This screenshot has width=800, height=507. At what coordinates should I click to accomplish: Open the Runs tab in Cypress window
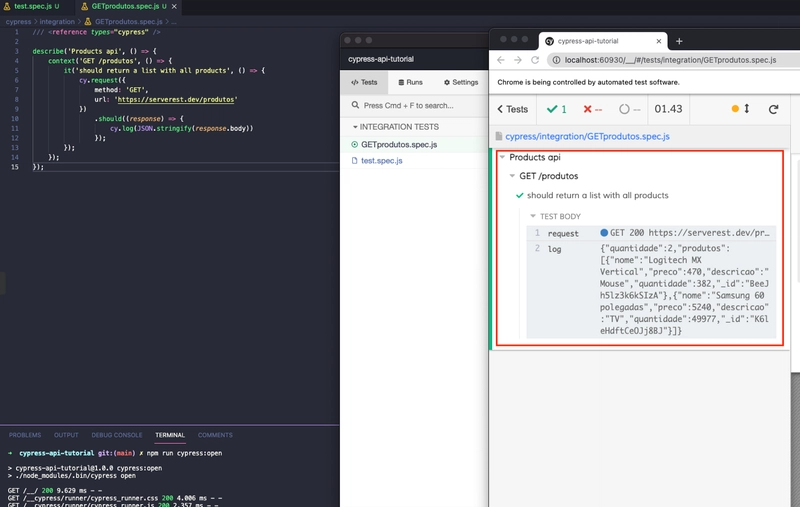point(411,82)
